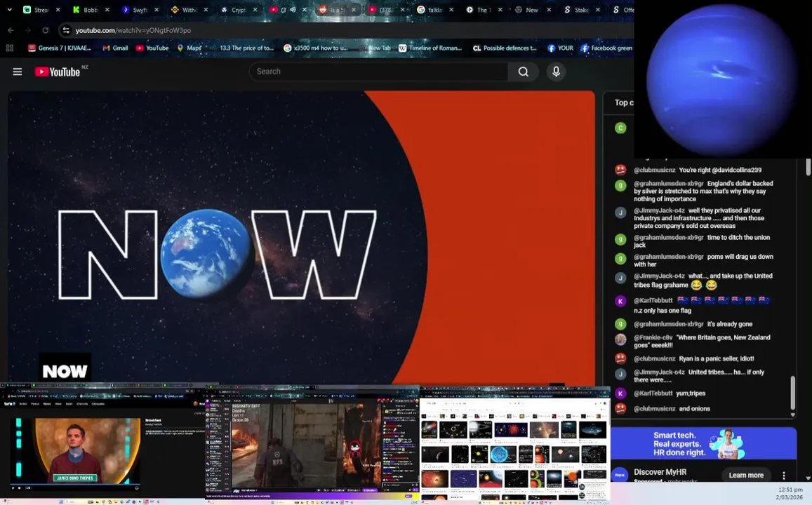The height and width of the screenshot is (505, 812).
Task: Click 'James Bond Themes' video in TVNZ window
Action: coord(75,451)
